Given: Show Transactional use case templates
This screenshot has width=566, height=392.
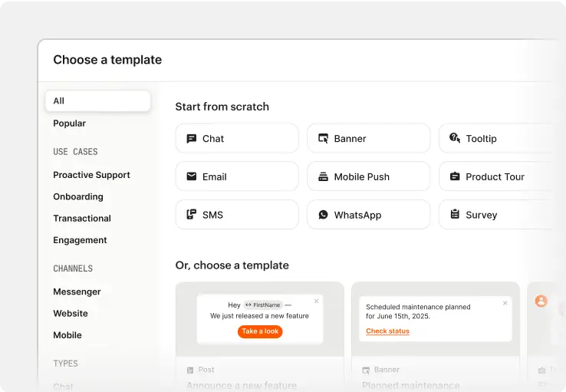Looking at the screenshot, I should (x=82, y=219).
